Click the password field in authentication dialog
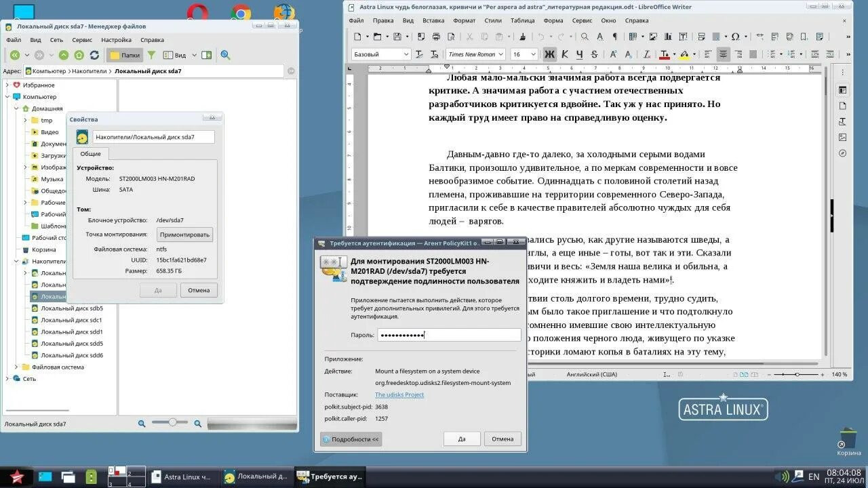This screenshot has height=488, width=868. pos(449,335)
